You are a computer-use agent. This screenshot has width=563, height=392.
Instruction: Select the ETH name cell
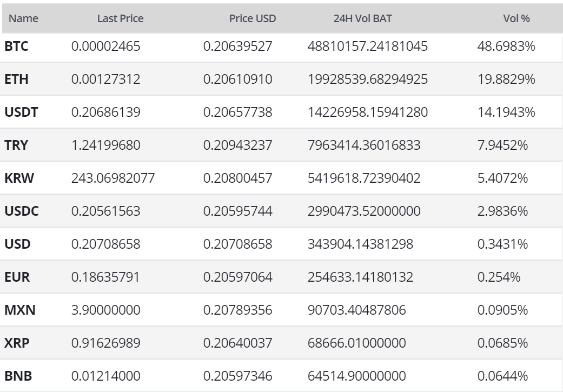point(16,79)
